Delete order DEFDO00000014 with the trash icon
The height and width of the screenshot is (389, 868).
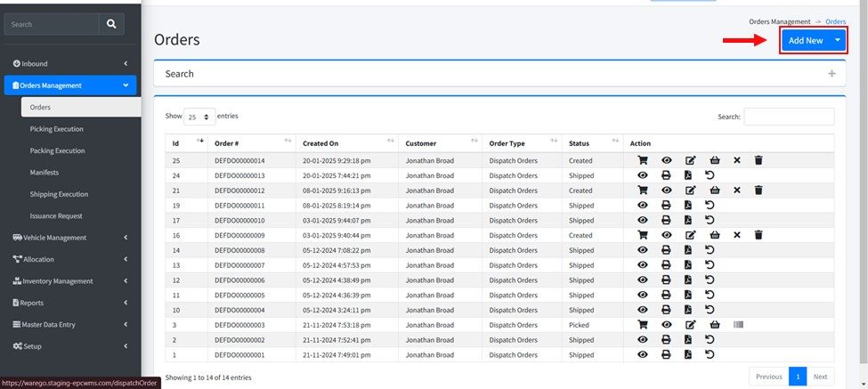[x=758, y=160]
